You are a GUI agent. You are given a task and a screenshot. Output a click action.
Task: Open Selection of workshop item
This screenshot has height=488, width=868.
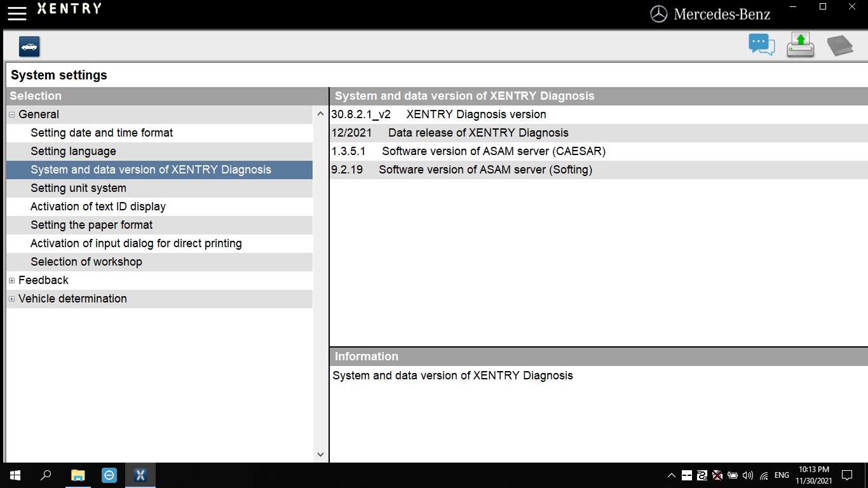[x=86, y=262]
